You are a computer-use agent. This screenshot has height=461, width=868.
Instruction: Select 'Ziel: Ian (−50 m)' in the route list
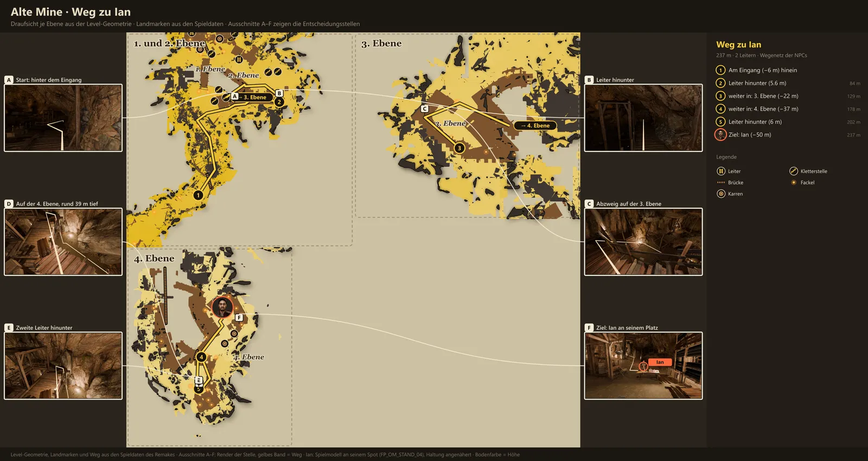tap(788, 135)
